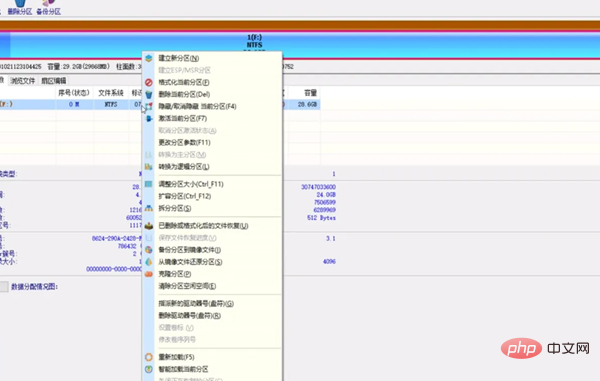Click greyed 建立ESP/MSR分区 menu item
600x381 pixels.
coord(184,70)
